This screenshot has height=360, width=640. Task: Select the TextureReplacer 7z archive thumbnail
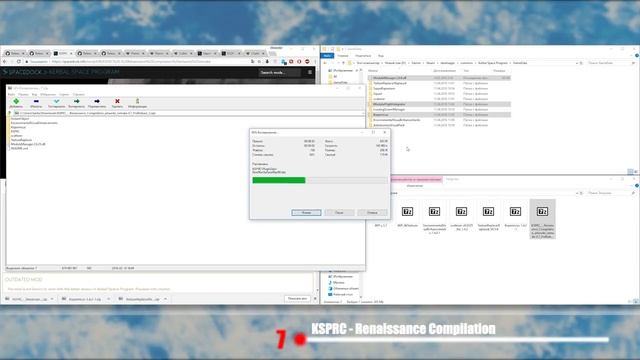(488, 217)
